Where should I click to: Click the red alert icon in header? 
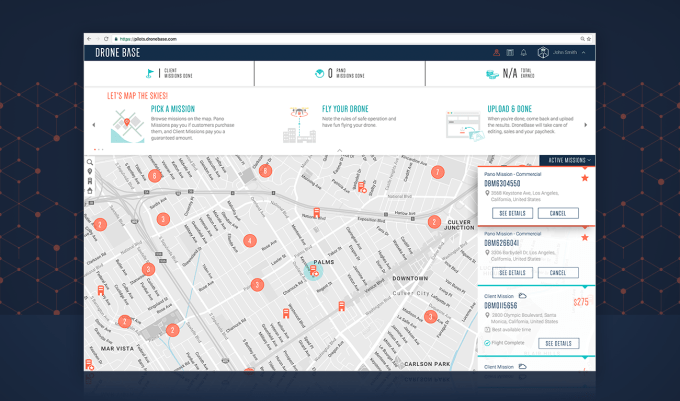pos(497,52)
